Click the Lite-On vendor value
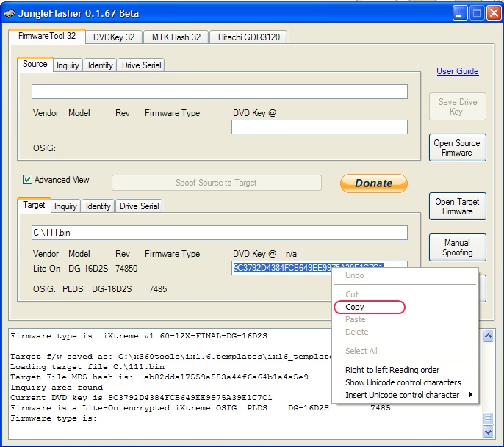 46,269
